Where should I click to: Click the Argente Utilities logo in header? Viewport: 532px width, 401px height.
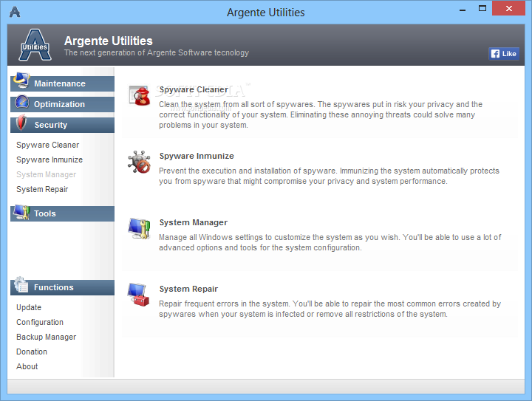[35, 45]
